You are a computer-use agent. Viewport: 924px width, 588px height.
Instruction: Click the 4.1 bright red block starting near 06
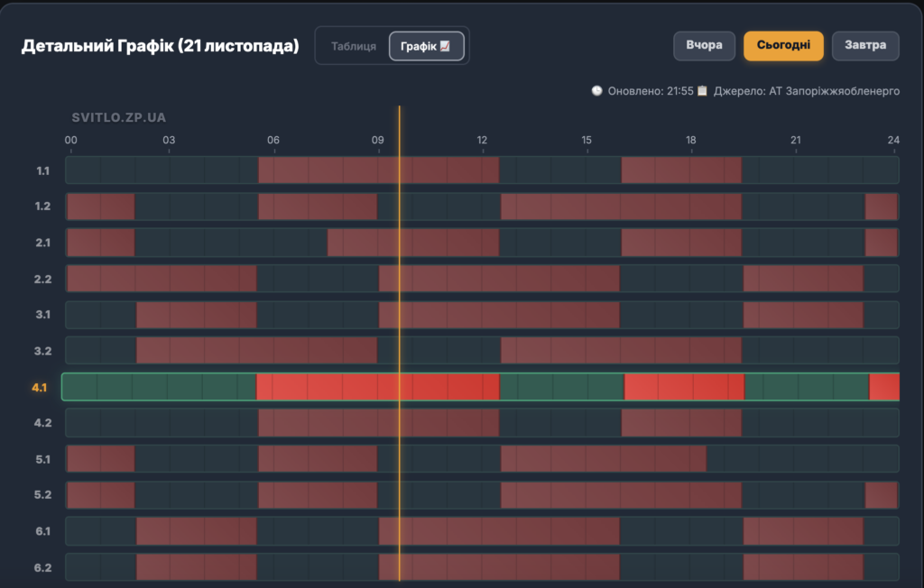click(x=325, y=387)
